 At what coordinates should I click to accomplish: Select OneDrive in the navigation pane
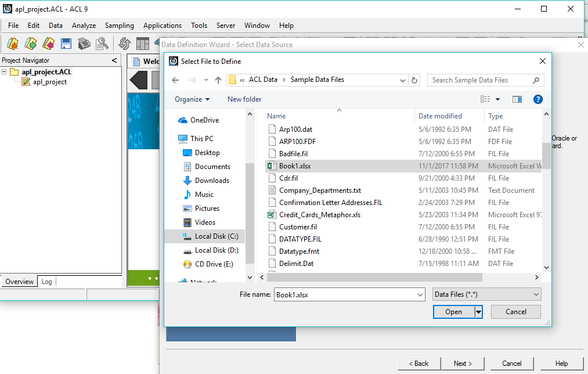click(204, 120)
